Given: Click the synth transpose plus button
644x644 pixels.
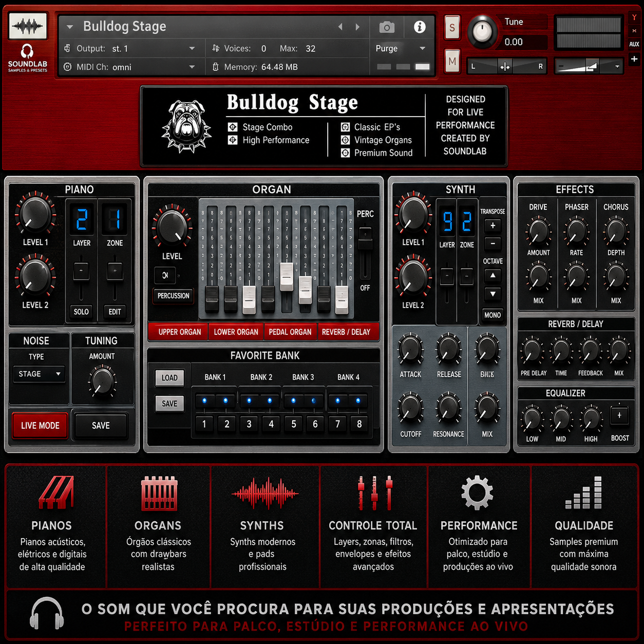Looking at the screenshot, I should click(493, 225).
